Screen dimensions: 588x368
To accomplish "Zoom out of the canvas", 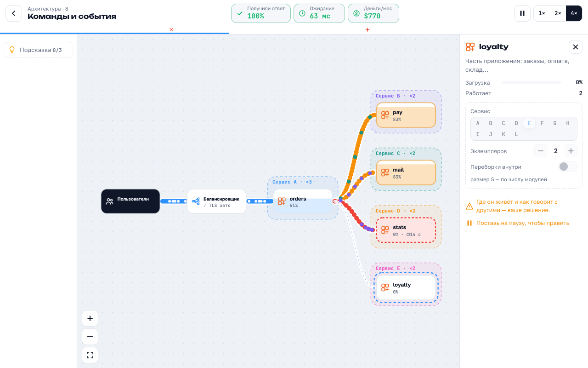I will pos(90,337).
